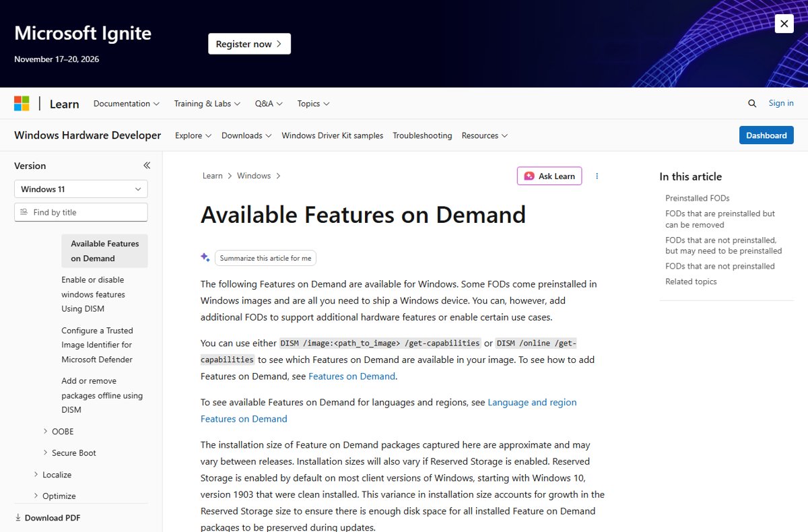The width and height of the screenshot is (808, 532).
Task: Click the Microsoft logo icon
Action: click(x=22, y=104)
